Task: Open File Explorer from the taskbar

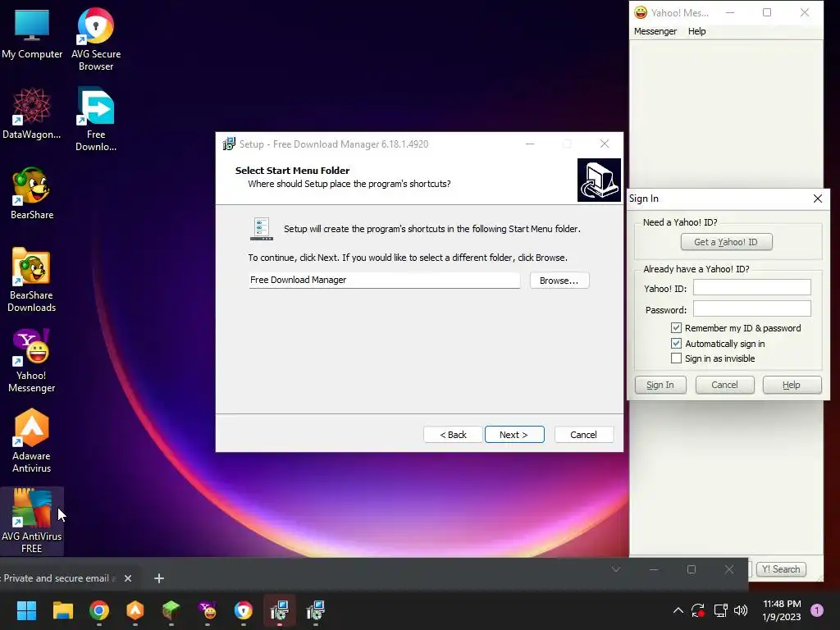Action: 62,610
